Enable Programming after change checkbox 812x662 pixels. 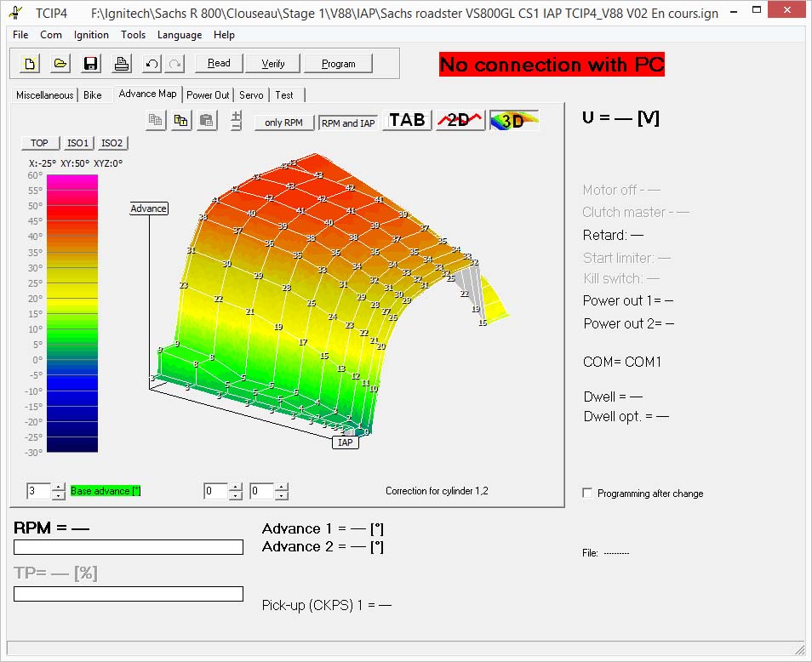(x=587, y=493)
